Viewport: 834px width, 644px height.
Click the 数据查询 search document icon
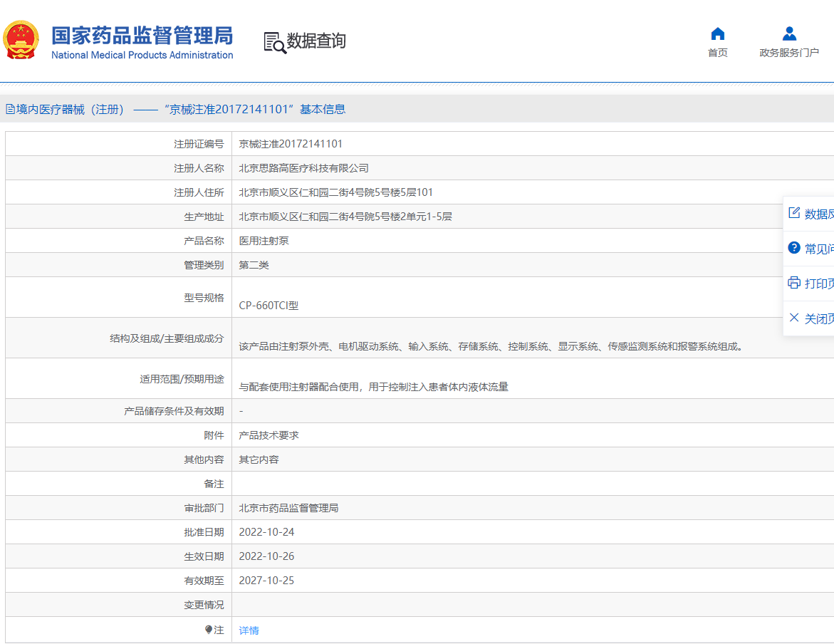pyautogui.click(x=274, y=43)
